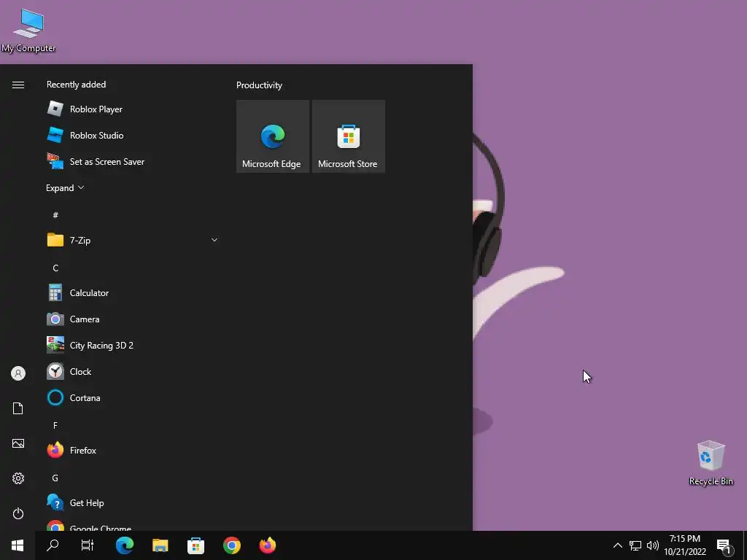Click the 'F' letter group header

point(55,425)
